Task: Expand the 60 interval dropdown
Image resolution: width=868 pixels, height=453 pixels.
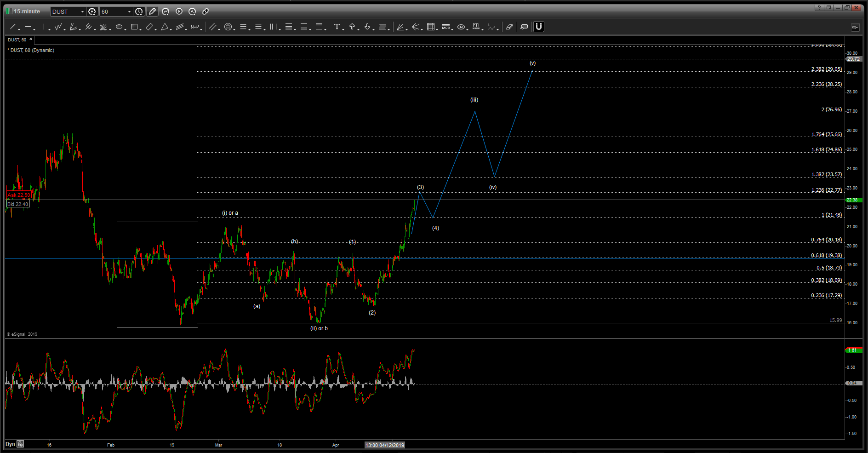Action: 129,11
